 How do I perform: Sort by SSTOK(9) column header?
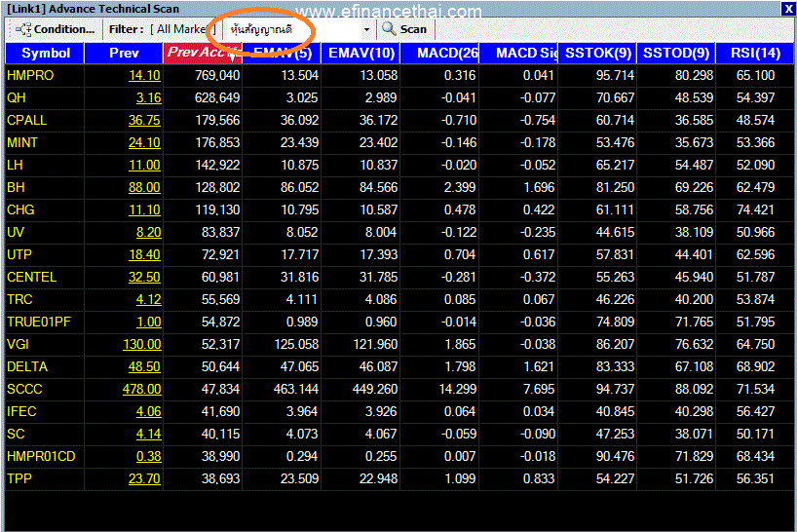pos(598,53)
